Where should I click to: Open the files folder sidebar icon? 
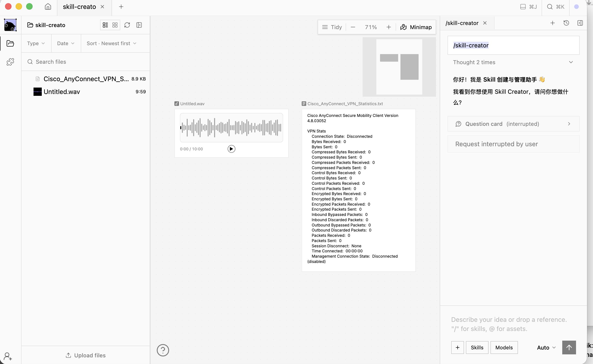tap(10, 44)
